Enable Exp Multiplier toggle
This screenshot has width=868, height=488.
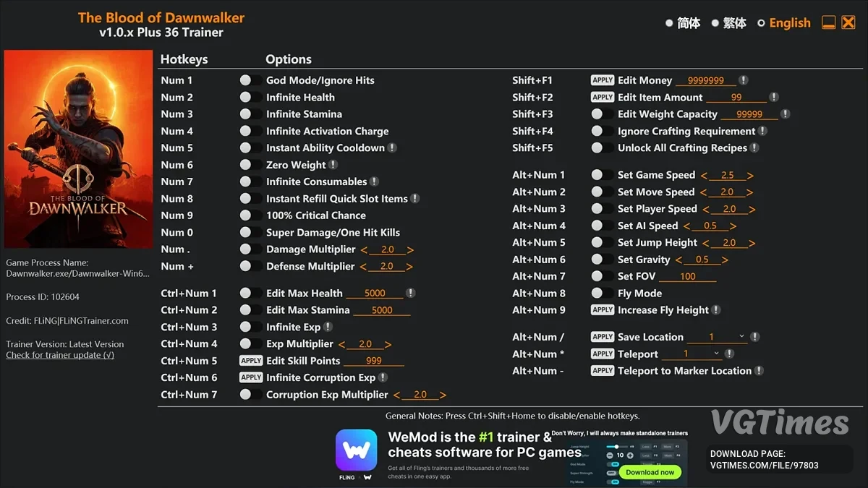(251, 343)
